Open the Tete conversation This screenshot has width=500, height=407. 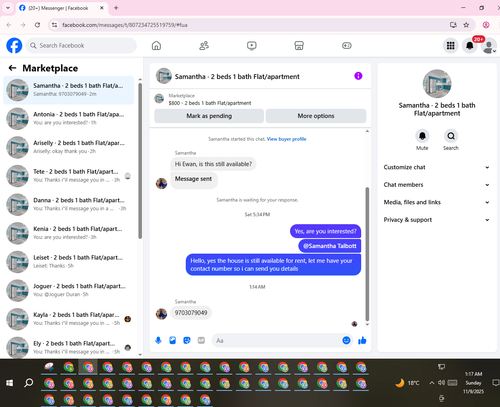[x=68, y=176]
